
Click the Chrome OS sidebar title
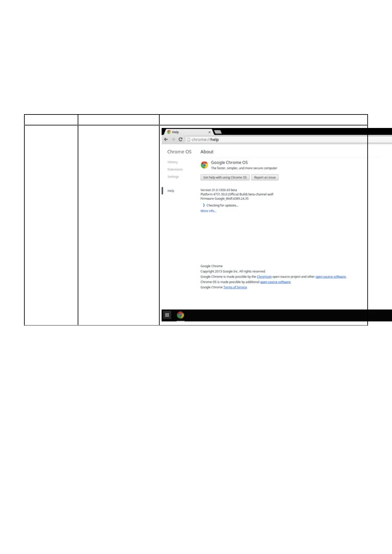179,152
